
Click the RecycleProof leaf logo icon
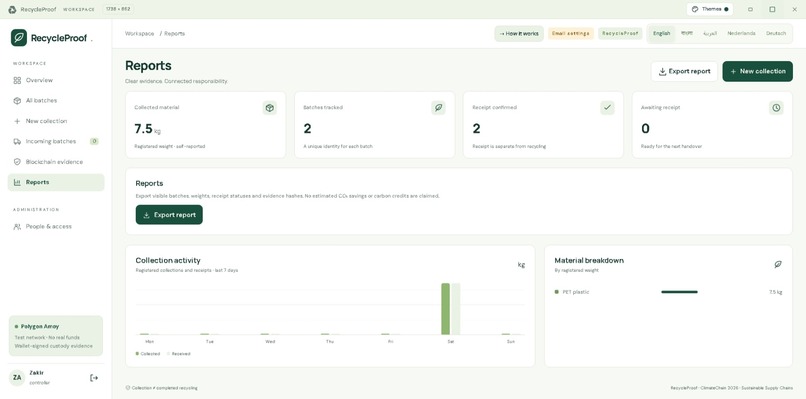pyautogui.click(x=19, y=38)
